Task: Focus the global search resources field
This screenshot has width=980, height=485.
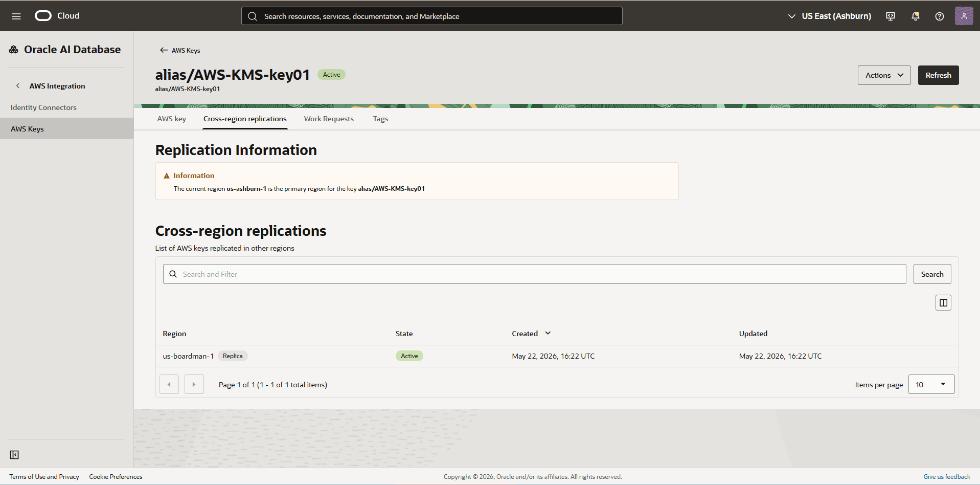Action: (x=432, y=16)
